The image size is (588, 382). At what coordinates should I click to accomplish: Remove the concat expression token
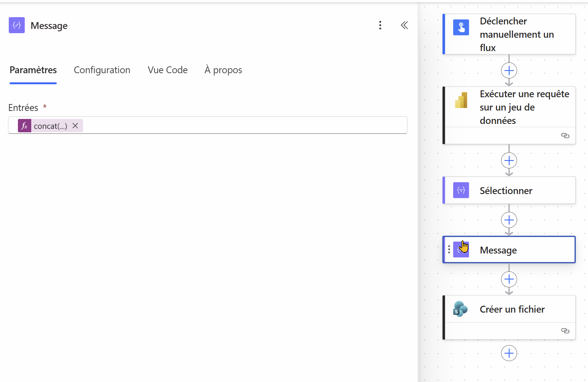pos(75,125)
